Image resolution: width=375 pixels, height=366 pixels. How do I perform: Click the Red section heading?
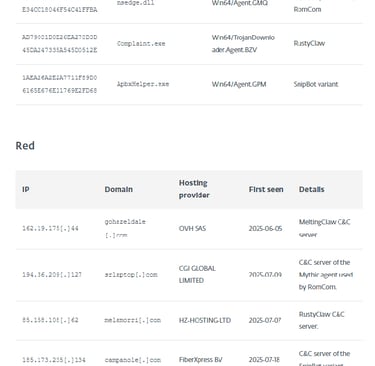tap(25, 146)
